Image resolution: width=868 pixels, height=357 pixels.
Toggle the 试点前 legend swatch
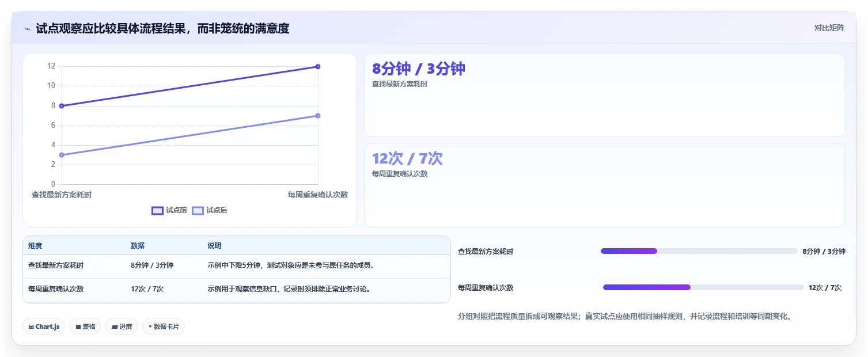[157, 210]
